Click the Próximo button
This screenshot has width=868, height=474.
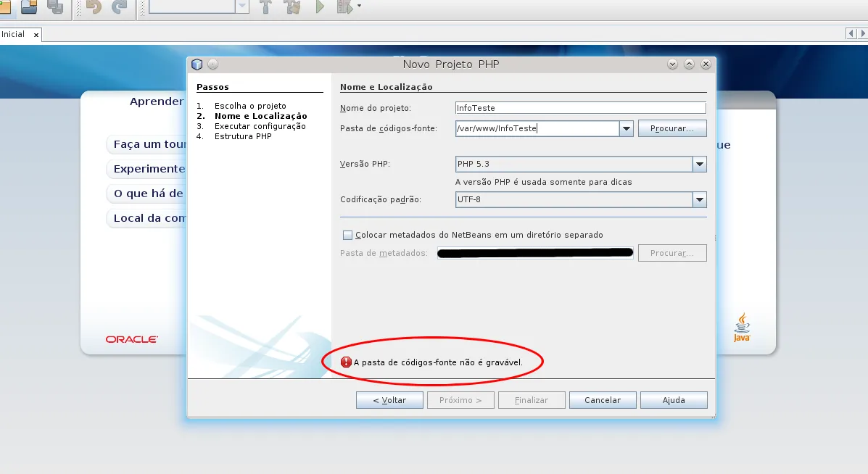(x=460, y=400)
